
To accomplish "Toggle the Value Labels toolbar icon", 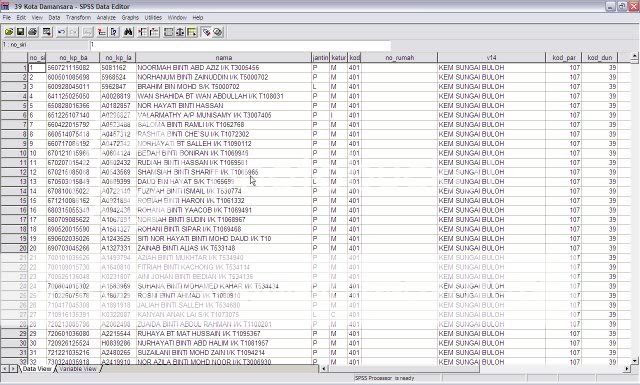I will [206, 32].
